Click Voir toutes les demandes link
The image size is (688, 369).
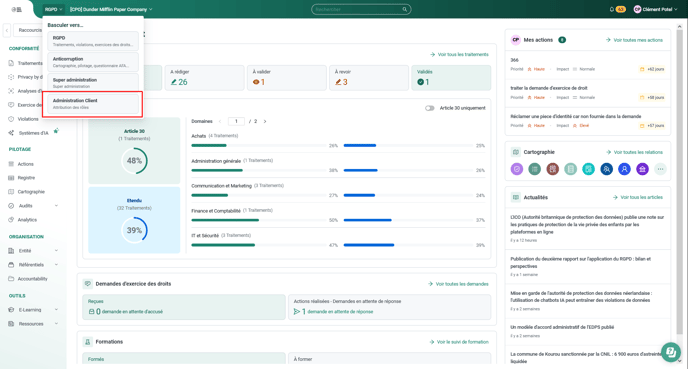click(458, 284)
